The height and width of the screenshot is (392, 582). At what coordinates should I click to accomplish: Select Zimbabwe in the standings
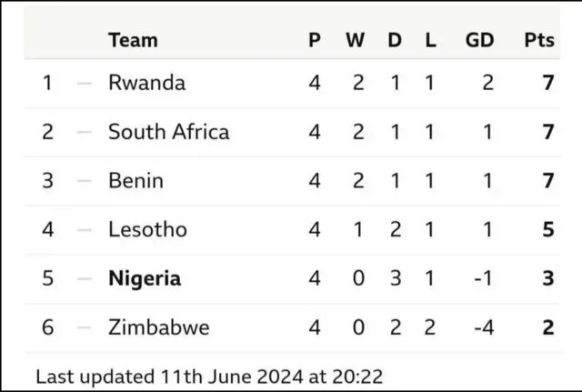point(158,327)
